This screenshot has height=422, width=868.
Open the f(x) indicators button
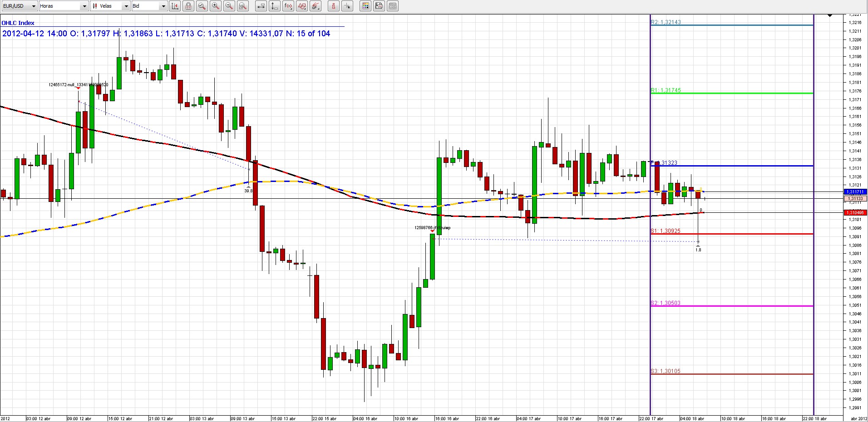pos(288,6)
